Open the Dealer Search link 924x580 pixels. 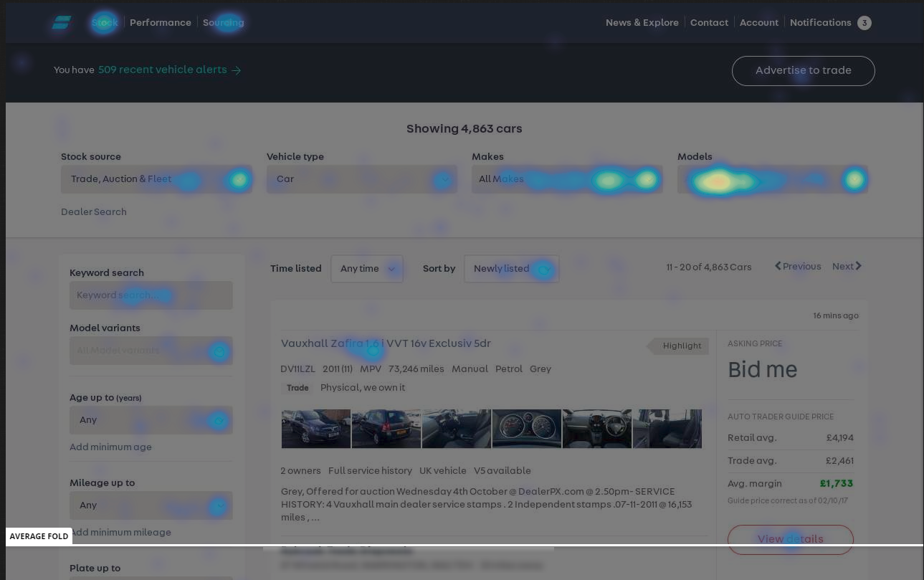tap(94, 211)
